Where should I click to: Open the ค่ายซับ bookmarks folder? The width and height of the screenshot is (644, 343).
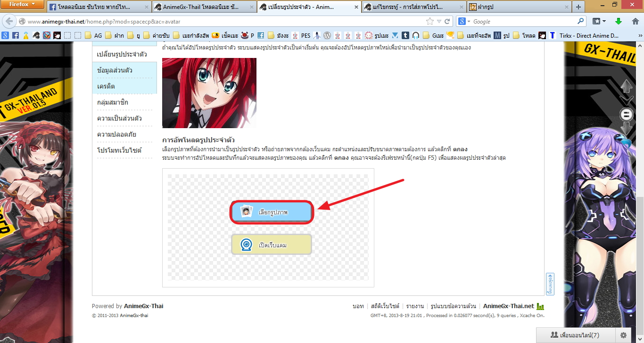point(157,35)
